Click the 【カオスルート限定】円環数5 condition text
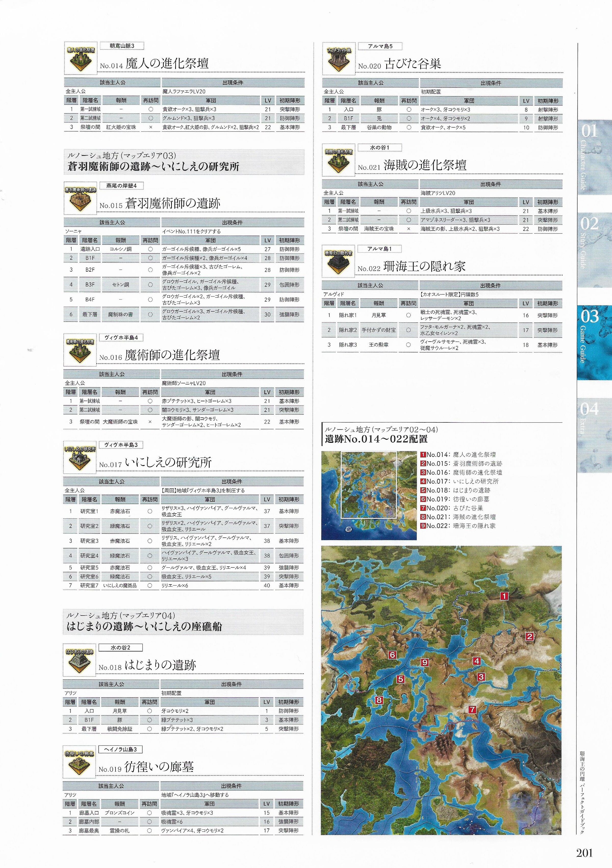 click(x=449, y=295)
